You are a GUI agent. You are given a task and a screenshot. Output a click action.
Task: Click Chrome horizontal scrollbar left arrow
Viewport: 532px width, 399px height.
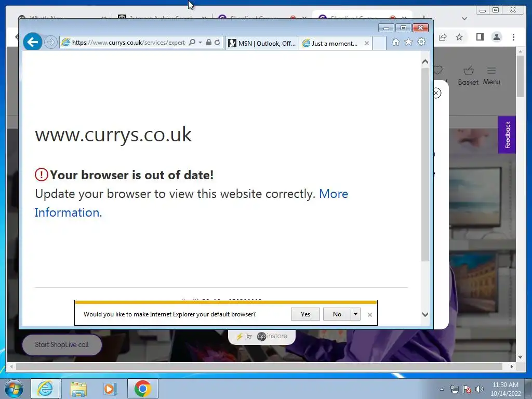coord(11,366)
